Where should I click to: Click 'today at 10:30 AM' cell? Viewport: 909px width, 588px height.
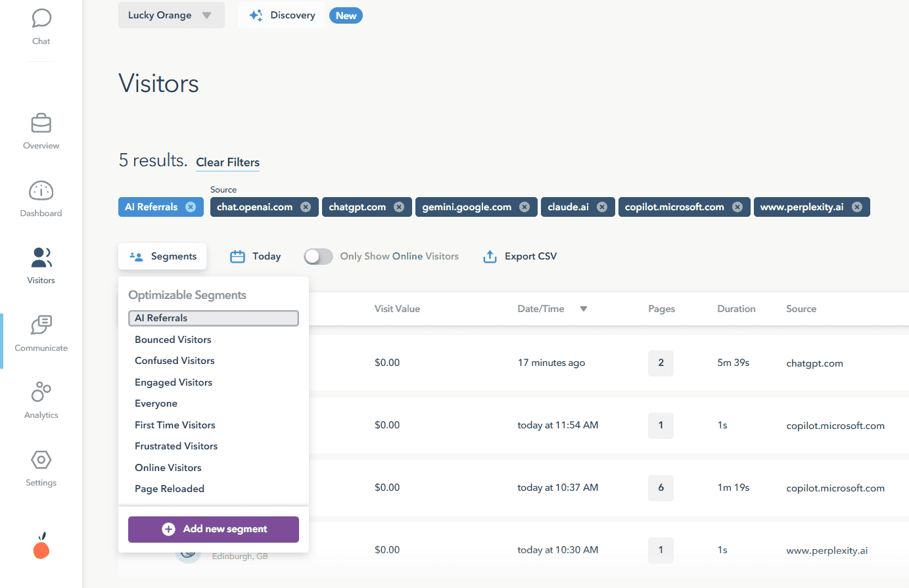[x=557, y=550]
